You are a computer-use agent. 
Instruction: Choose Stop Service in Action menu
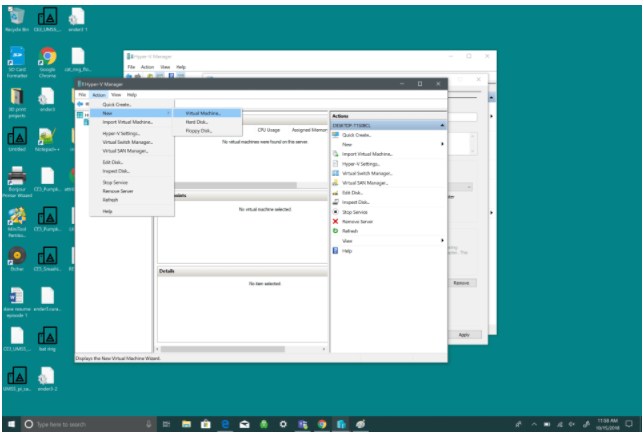[131, 182]
